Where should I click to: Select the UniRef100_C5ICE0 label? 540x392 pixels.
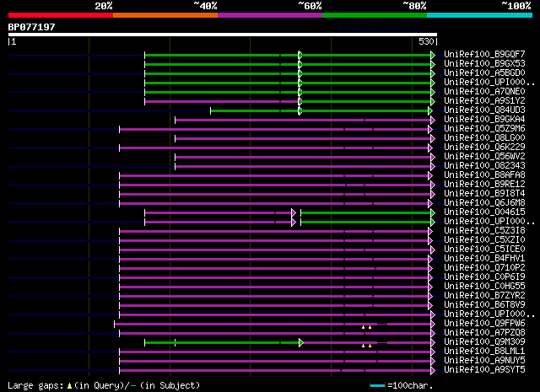coord(484,250)
